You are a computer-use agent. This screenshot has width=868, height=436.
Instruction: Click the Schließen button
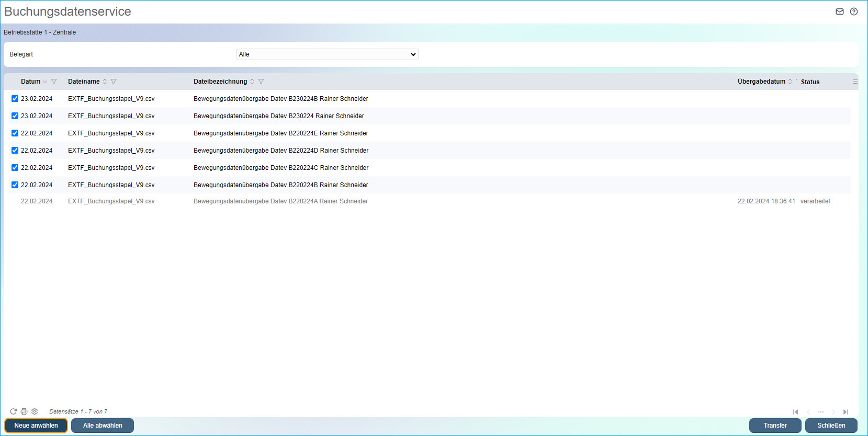831,426
